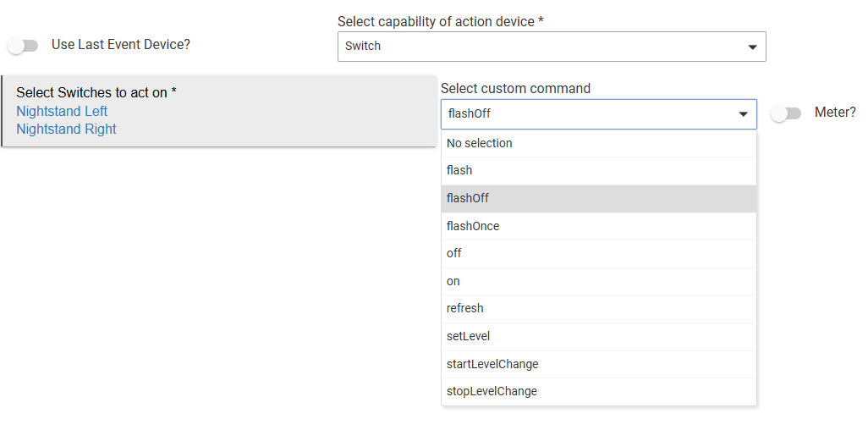
Task: Click the Nightstand Left device link
Action: tap(62, 111)
